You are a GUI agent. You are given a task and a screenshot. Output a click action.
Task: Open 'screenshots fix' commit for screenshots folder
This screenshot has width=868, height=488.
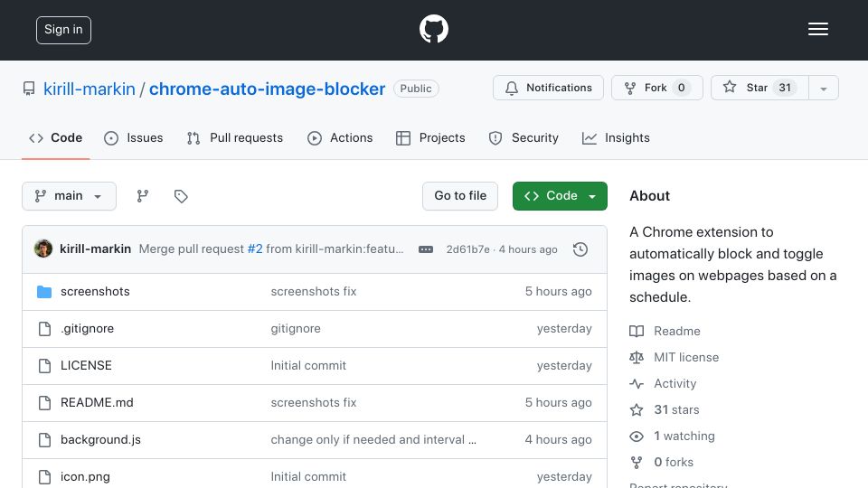314,292
